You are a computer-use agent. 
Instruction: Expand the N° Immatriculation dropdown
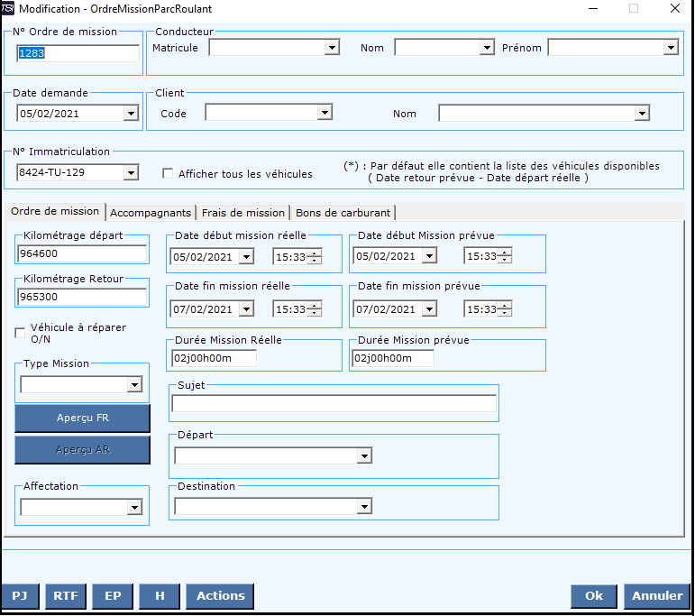[131, 172]
